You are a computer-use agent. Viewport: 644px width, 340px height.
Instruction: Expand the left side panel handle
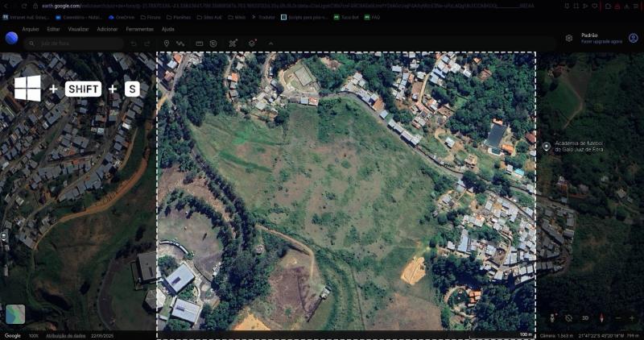point(3,235)
